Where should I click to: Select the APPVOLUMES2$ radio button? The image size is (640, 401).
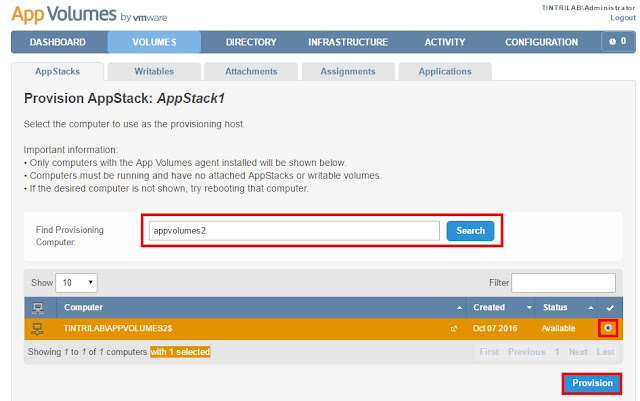tap(608, 328)
